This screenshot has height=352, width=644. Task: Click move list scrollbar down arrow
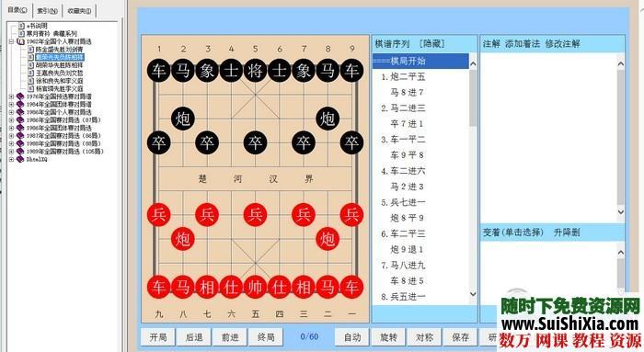point(473,294)
